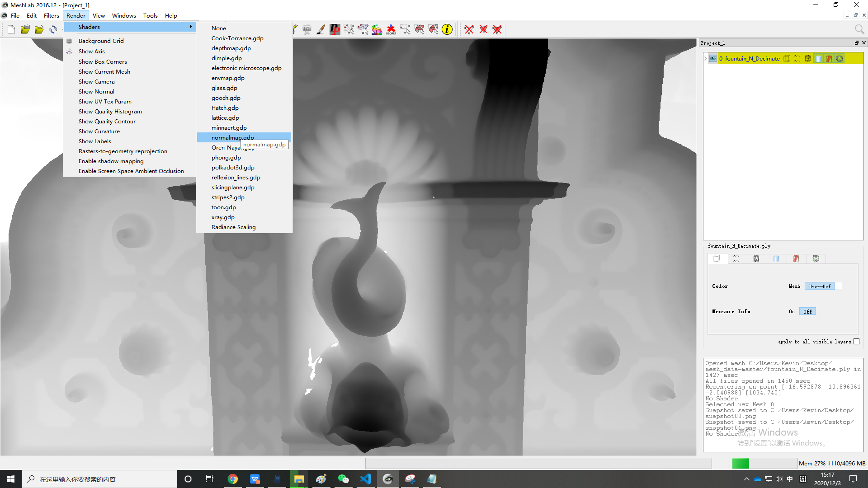Set Color mode to User-Def
Viewport: 868px width, 488px height.
820,286
